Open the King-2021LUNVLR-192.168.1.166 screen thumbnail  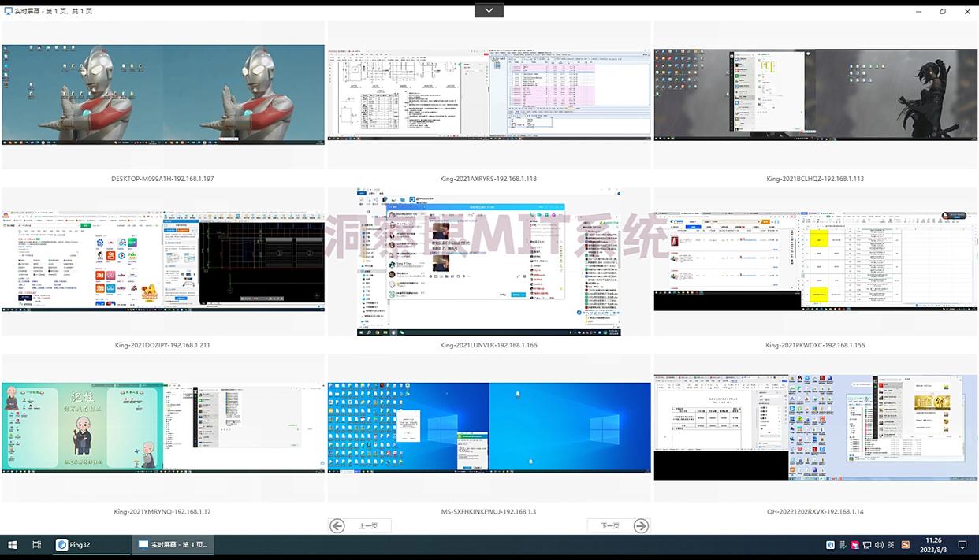pyautogui.click(x=489, y=261)
